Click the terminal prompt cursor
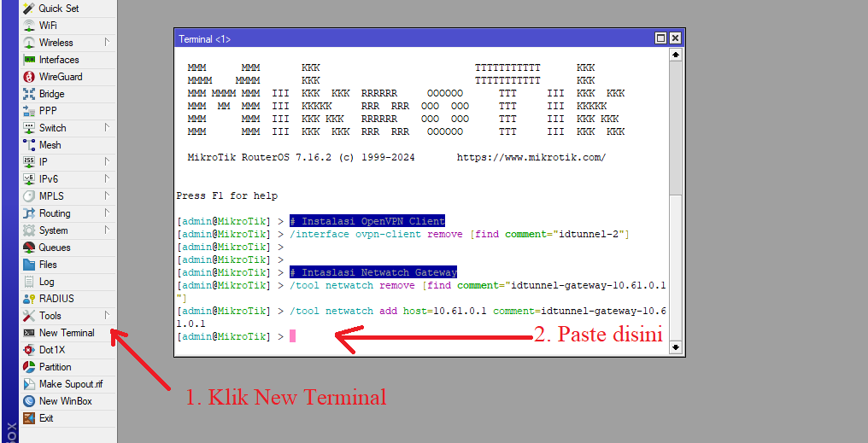 pyautogui.click(x=292, y=336)
